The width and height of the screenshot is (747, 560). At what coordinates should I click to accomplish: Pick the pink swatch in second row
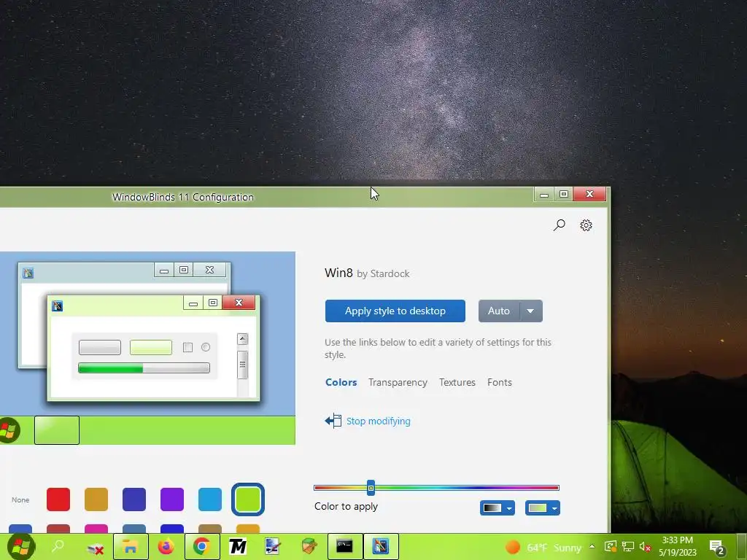[96, 529]
